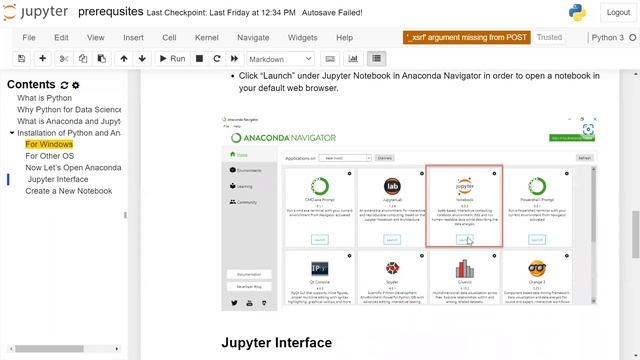Refresh the Contents table icon
This screenshot has height=360, width=640.
64,85
